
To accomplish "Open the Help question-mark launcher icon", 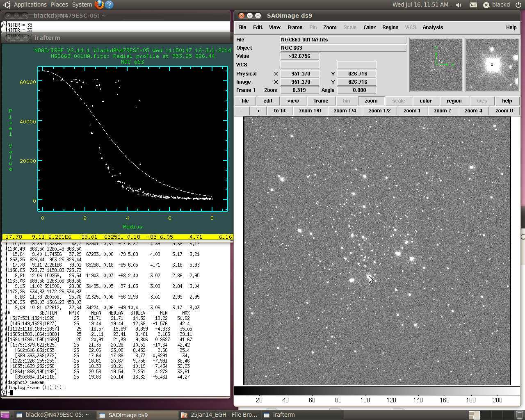I will 109,5.
